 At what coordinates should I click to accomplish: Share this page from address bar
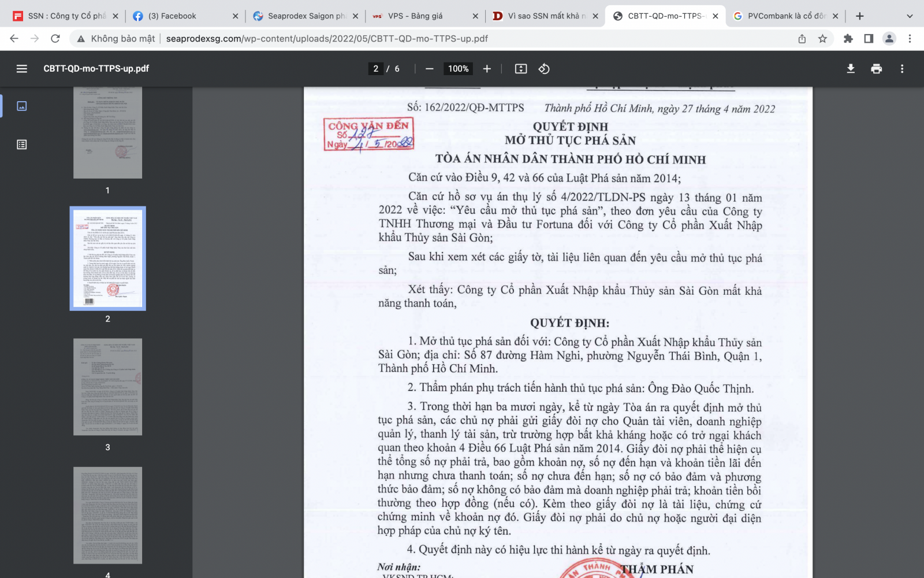click(802, 39)
